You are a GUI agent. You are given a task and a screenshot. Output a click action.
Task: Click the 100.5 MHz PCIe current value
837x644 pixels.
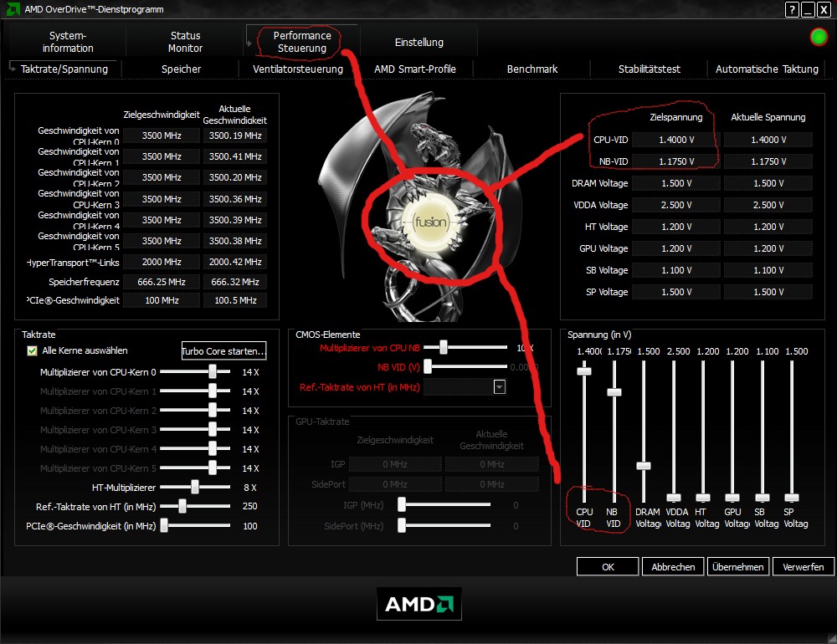tap(235, 300)
